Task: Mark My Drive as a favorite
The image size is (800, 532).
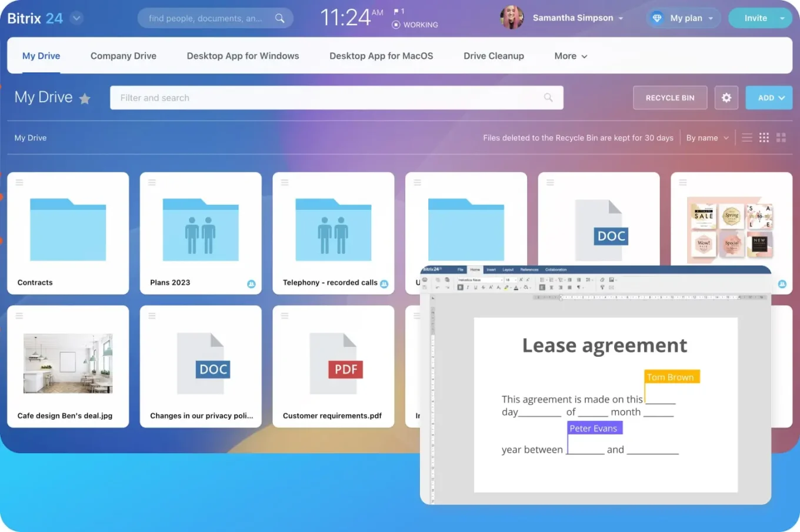Action: tap(85, 98)
